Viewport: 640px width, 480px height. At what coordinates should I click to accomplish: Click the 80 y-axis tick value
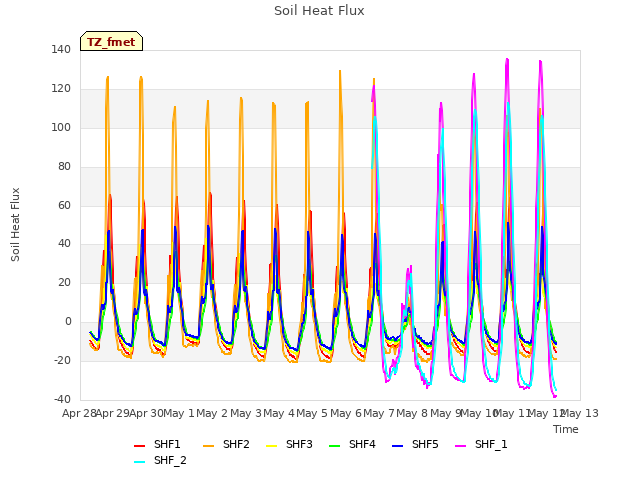pyautogui.click(x=64, y=166)
